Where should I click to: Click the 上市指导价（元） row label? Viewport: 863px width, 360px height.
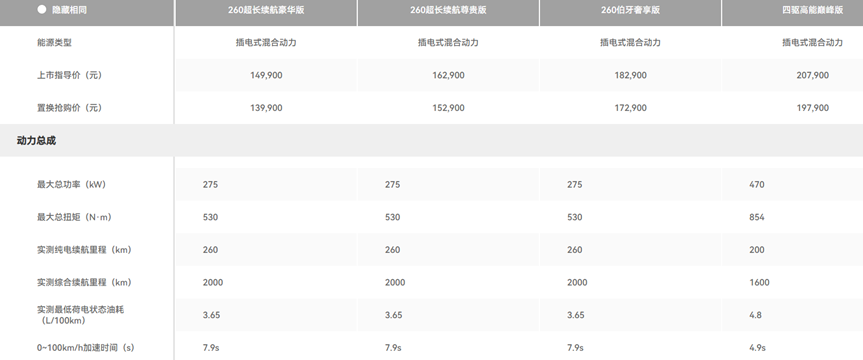coord(69,75)
